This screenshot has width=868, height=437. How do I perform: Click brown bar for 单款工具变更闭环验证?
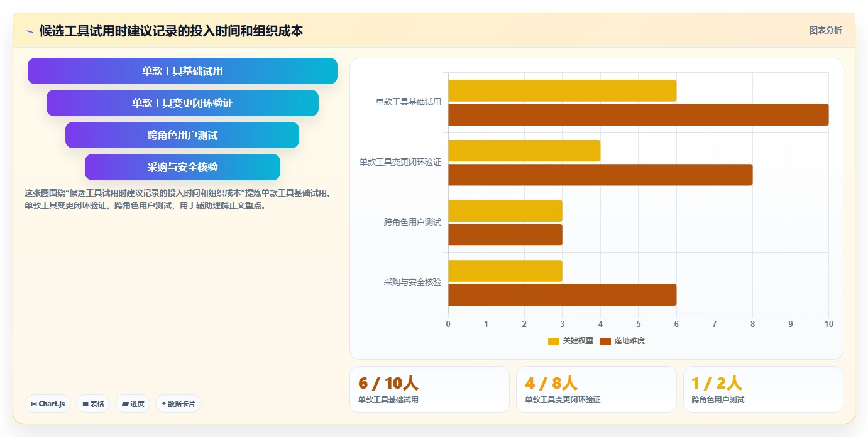point(600,175)
